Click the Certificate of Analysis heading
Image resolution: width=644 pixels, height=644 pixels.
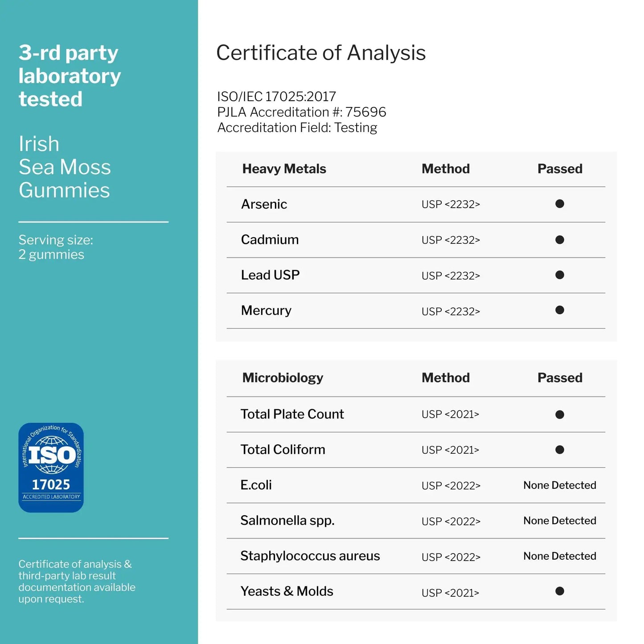pos(321,53)
